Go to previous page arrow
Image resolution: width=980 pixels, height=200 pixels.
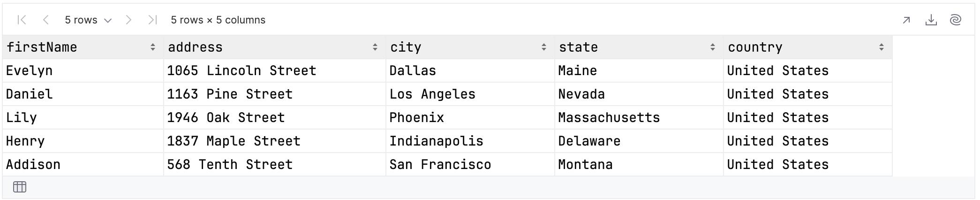pos(46,20)
